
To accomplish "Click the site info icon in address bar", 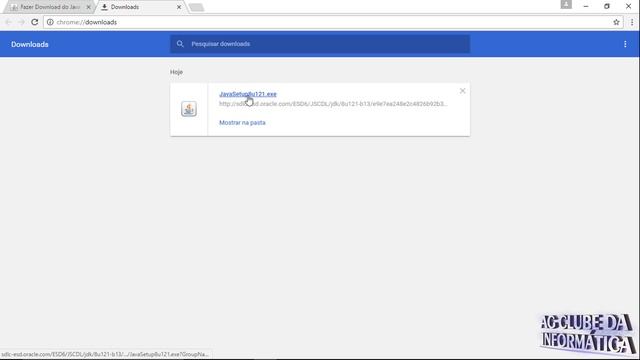I will [x=50, y=22].
